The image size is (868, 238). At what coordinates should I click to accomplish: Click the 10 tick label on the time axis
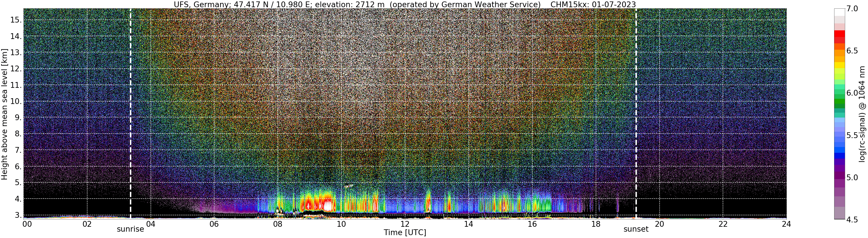coord(341,224)
